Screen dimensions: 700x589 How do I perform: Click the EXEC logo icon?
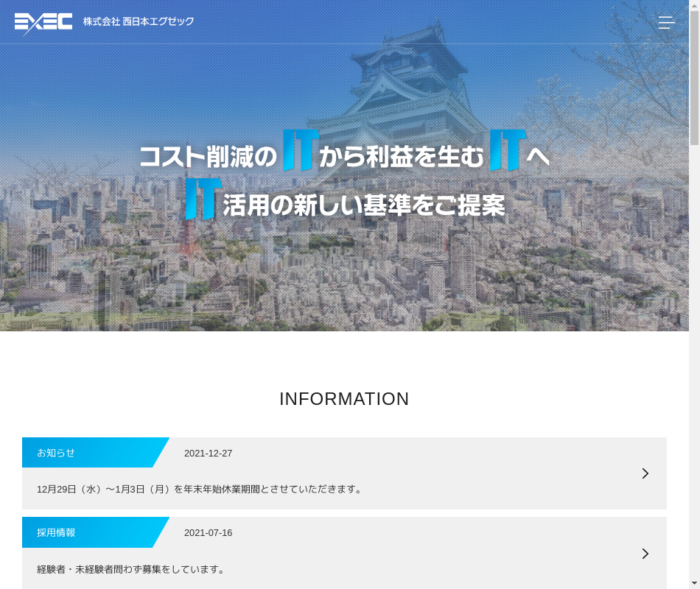click(x=43, y=22)
